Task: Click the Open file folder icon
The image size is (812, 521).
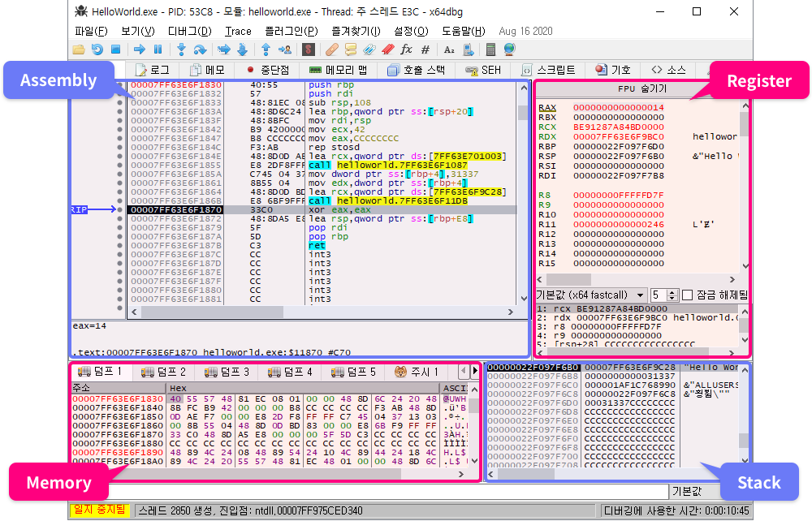Action: (79, 50)
